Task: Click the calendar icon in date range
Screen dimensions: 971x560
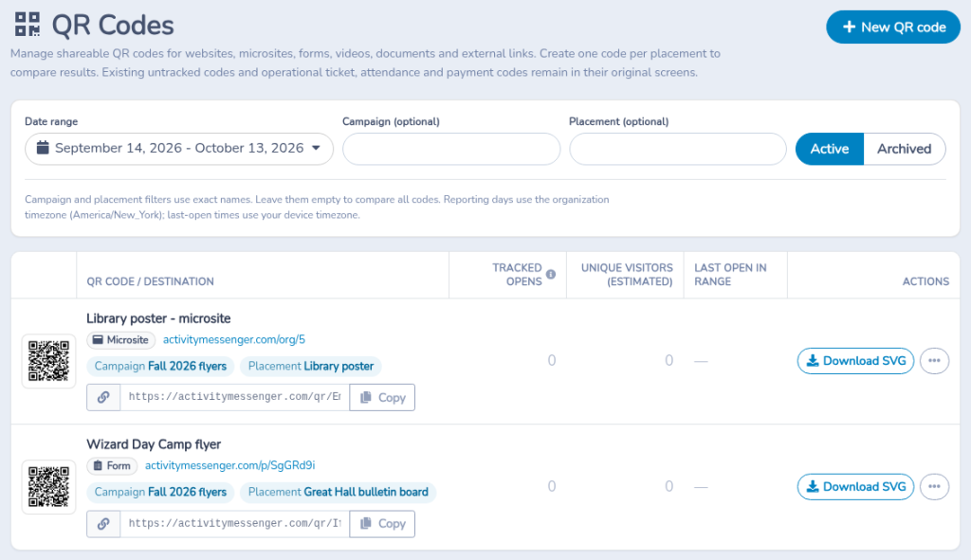Action: [43, 148]
